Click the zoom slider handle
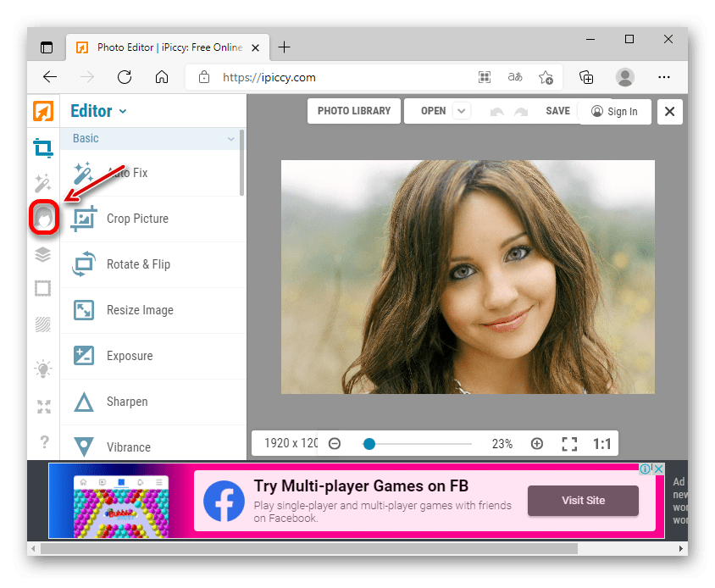The height and width of the screenshot is (588, 715). [369, 444]
